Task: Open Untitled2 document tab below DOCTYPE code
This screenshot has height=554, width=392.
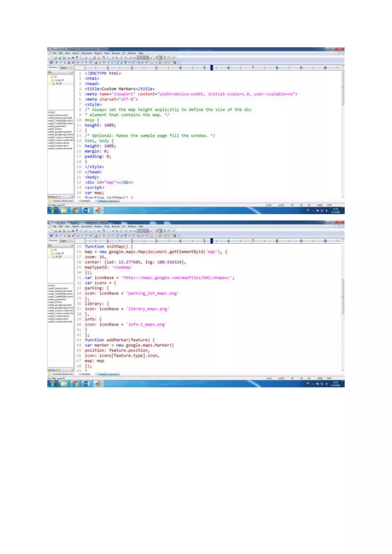Action: pos(85,201)
